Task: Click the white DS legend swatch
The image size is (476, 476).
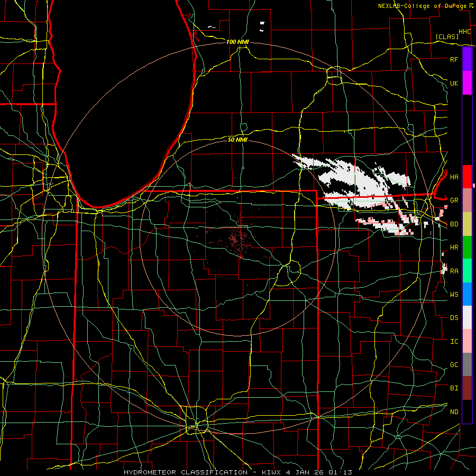Action: pos(467,317)
